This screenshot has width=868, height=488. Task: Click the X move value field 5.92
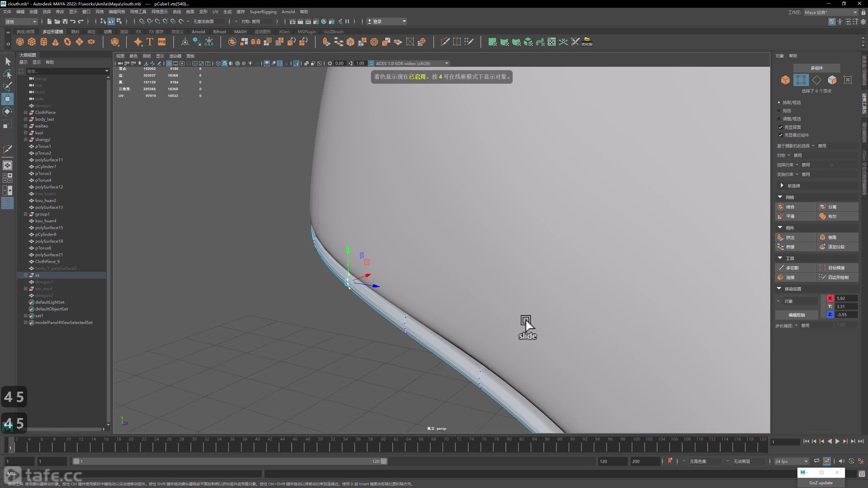pos(846,298)
